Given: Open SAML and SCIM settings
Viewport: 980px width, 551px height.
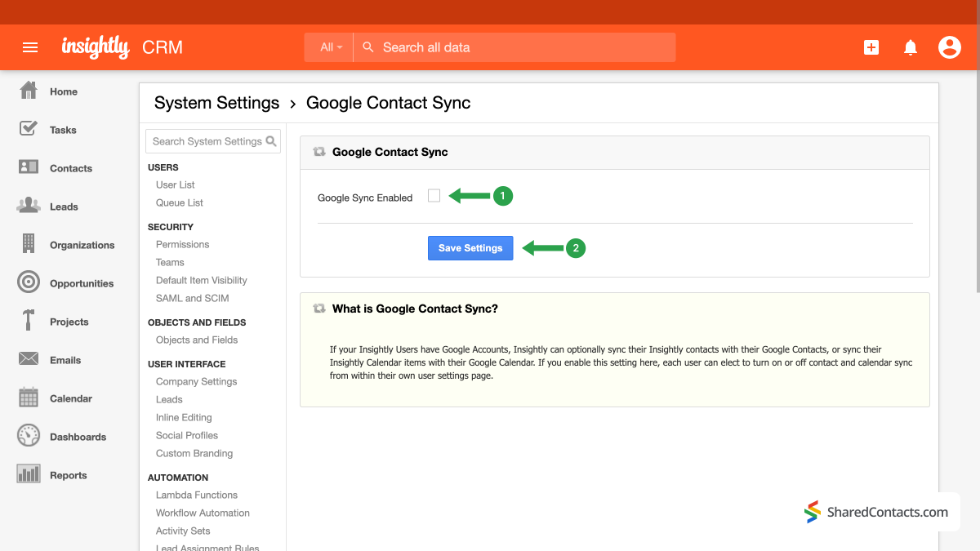Looking at the screenshot, I should pyautogui.click(x=192, y=298).
